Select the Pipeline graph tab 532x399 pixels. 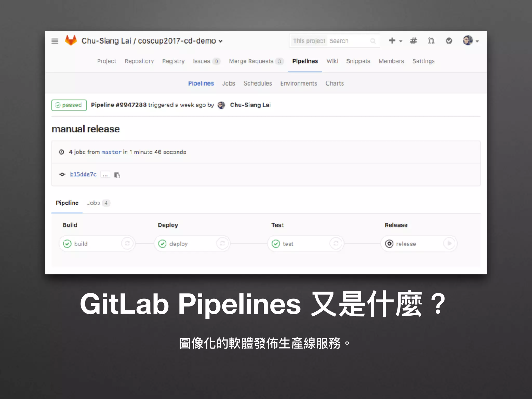pos(67,203)
